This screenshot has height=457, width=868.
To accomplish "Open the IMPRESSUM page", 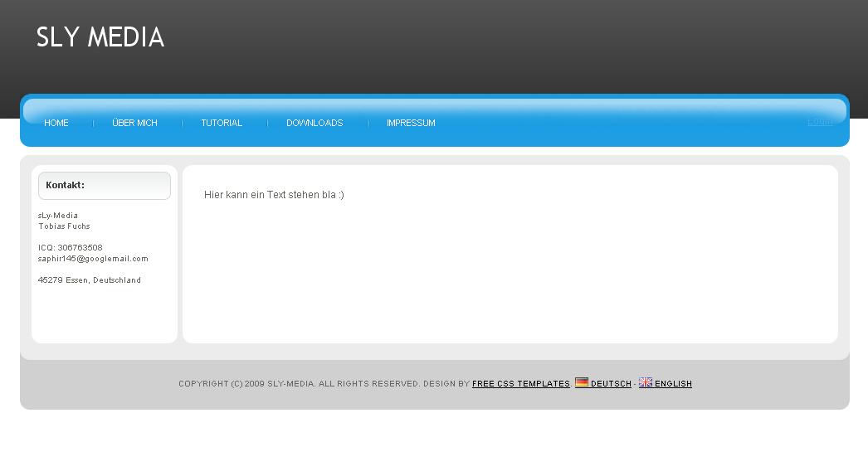I will pos(411,123).
